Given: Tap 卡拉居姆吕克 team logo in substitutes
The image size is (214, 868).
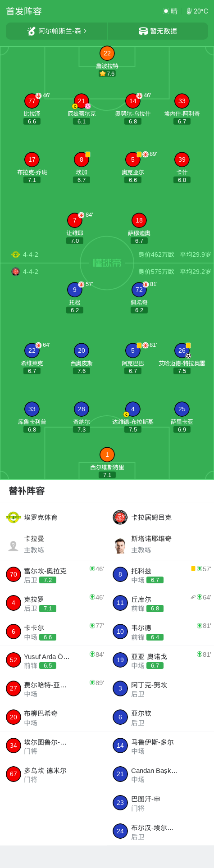Looking at the screenshot, I should click(120, 517).
